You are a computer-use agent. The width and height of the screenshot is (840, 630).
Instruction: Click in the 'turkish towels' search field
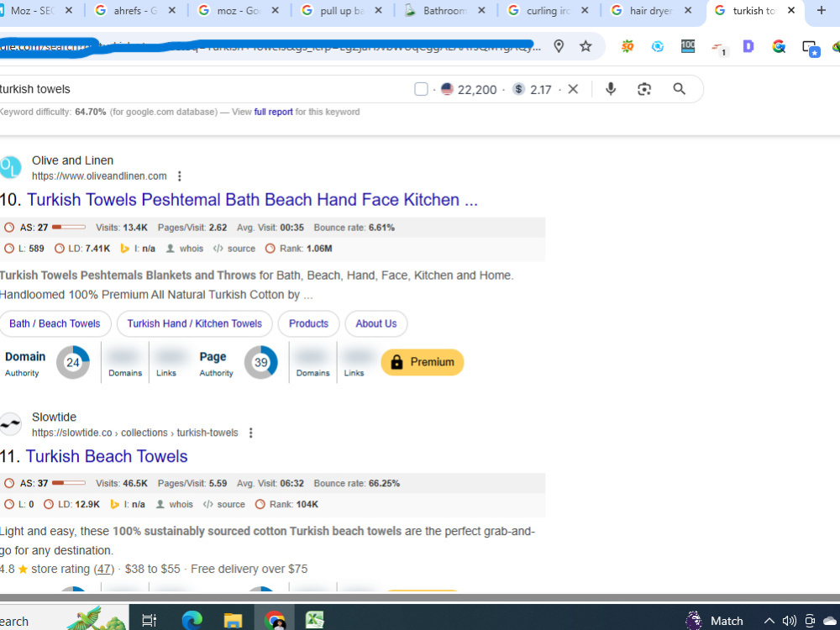click(x=203, y=89)
